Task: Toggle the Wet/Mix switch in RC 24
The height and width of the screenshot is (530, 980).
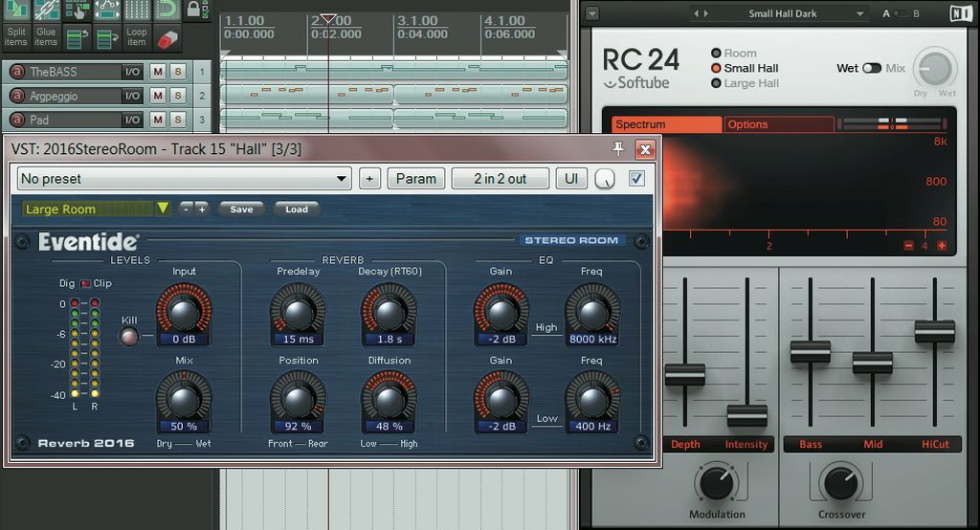Action: 871,68
